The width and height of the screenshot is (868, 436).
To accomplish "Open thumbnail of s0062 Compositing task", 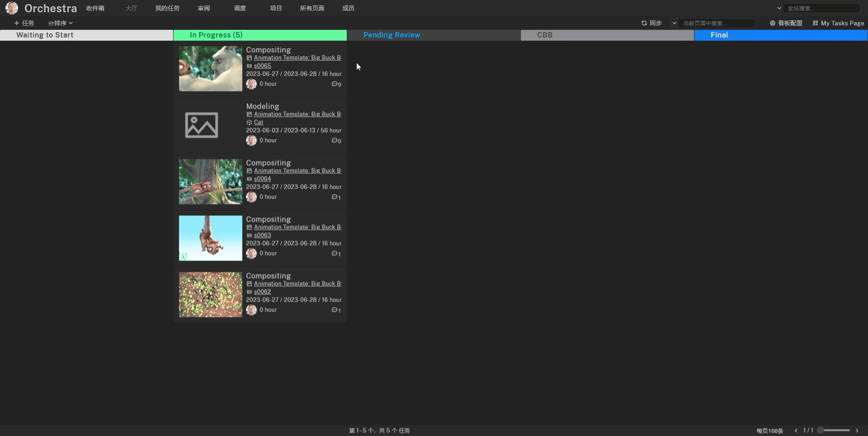I will click(211, 295).
